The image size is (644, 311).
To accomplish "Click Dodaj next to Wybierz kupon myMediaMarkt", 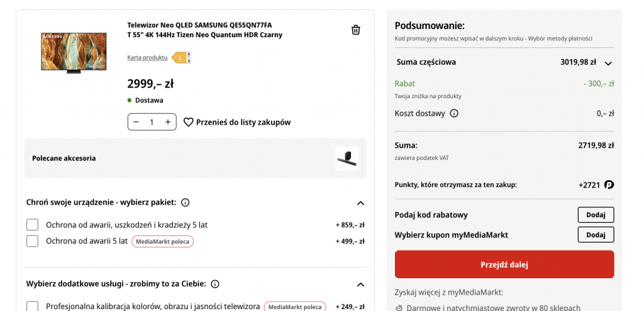I will (x=596, y=234).
